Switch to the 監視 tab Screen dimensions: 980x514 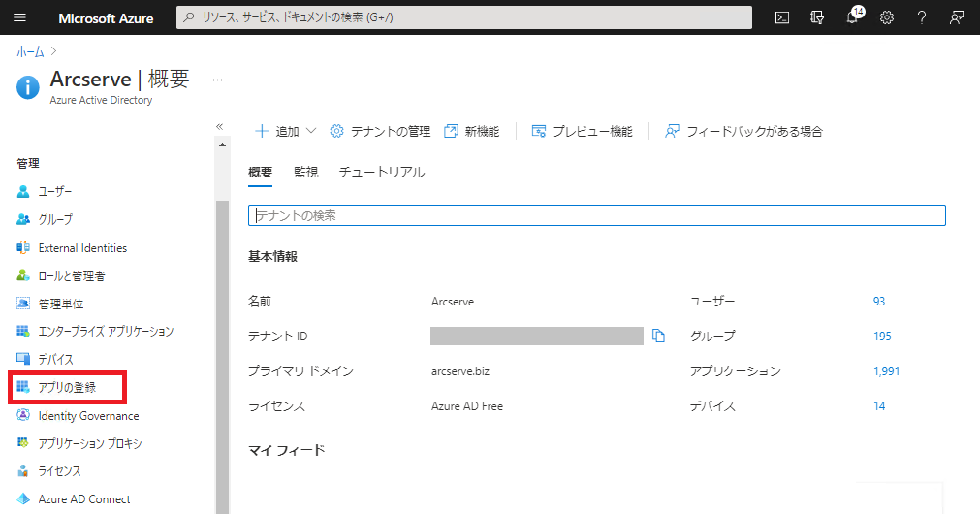(x=305, y=172)
